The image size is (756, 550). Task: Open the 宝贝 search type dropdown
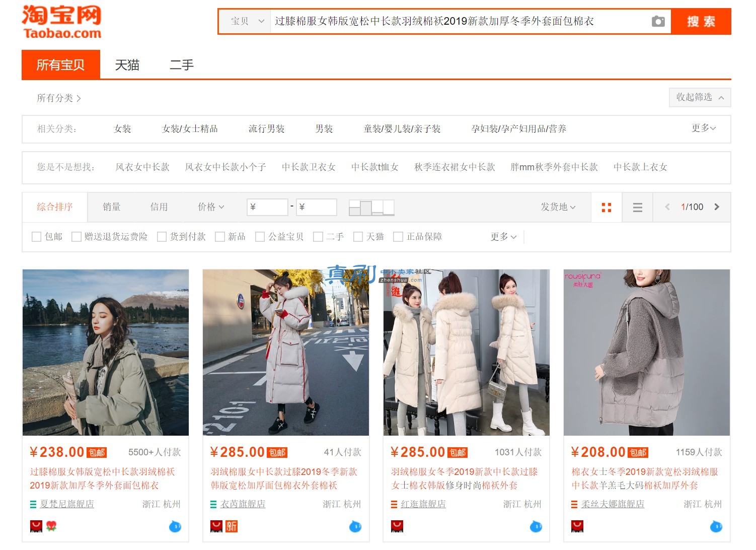247,21
